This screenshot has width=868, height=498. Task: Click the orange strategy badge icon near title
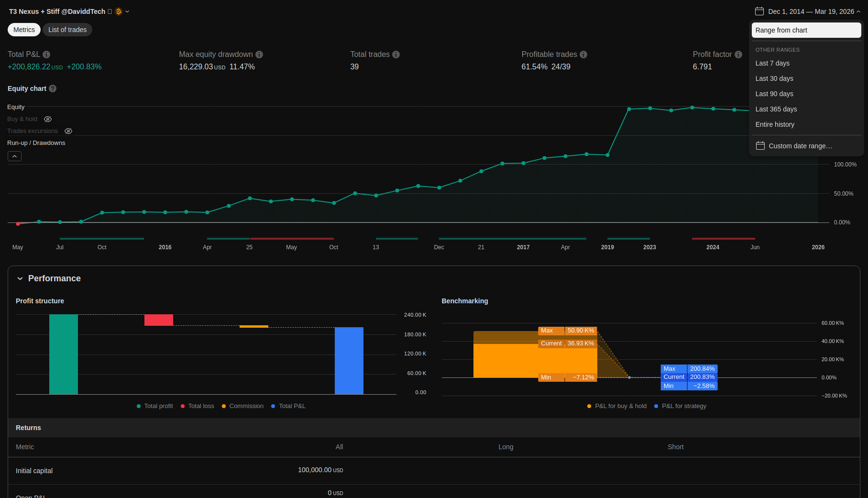coord(119,11)
